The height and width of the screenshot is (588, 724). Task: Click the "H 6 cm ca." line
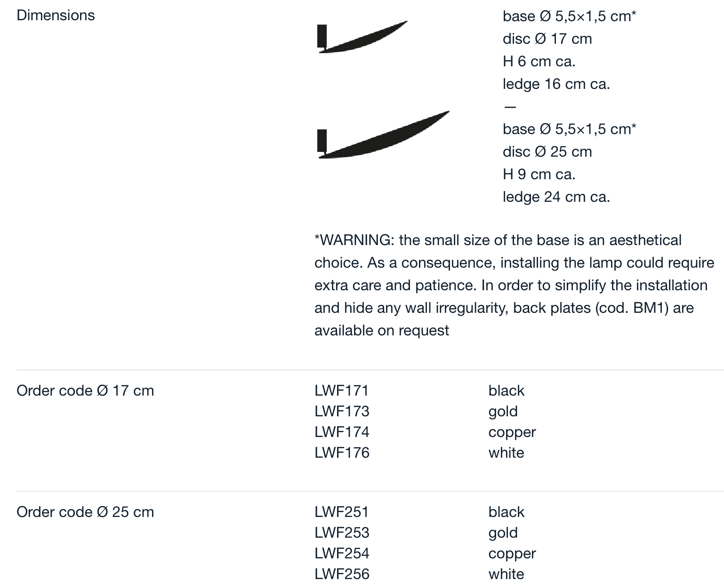539,61
